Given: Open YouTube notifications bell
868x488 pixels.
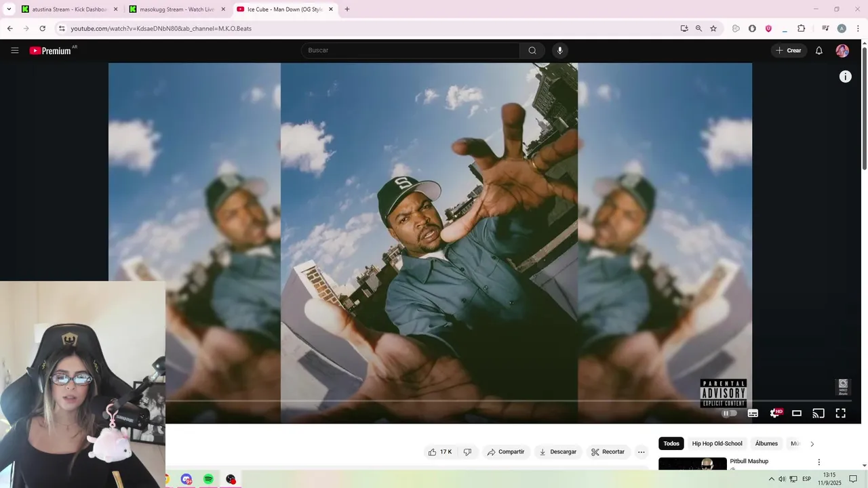Looking at the screenshot, I should point(819,50).
